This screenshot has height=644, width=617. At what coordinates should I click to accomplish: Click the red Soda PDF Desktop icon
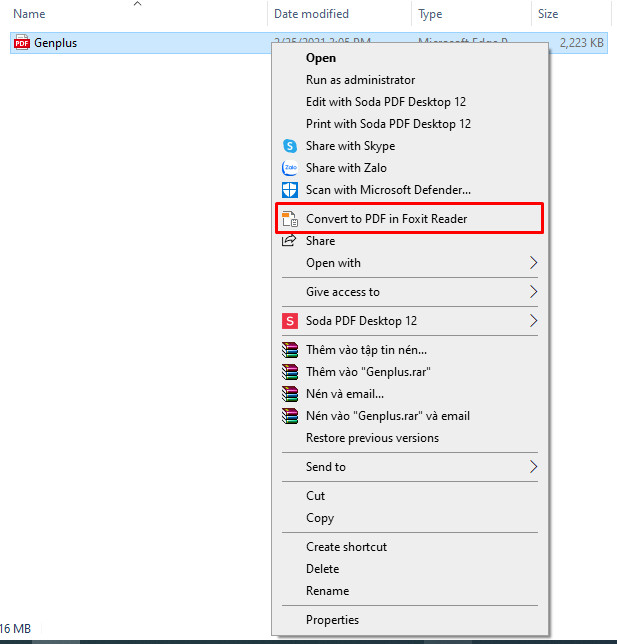(290, 321)
